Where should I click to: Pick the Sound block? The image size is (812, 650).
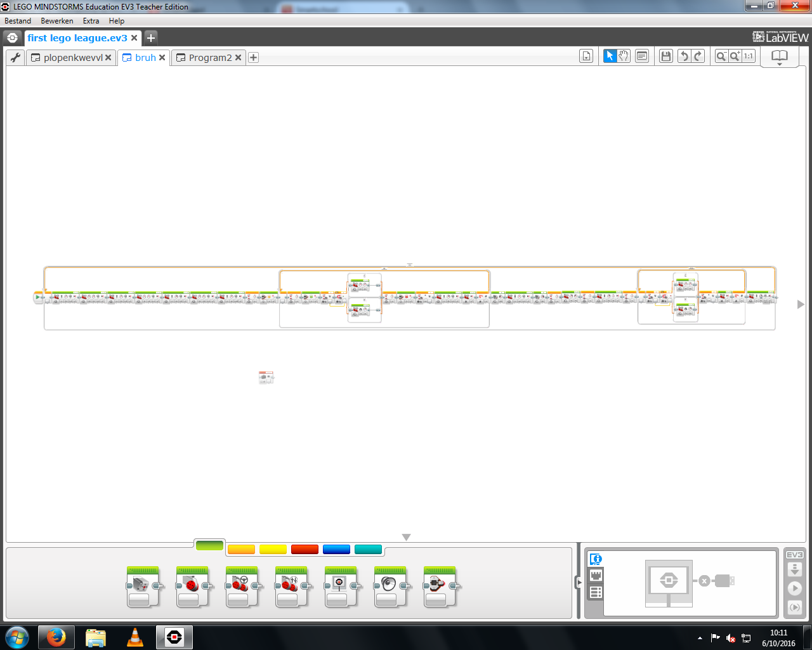pyautogui.click(x=390, y=587)
